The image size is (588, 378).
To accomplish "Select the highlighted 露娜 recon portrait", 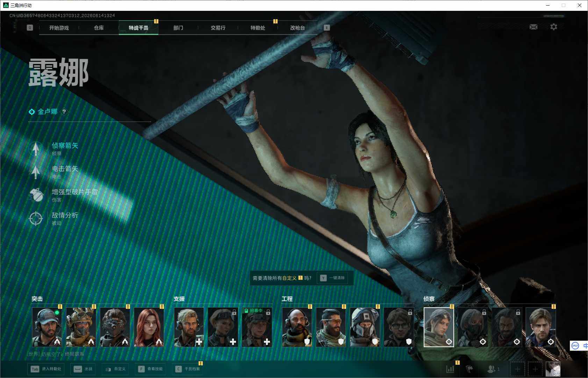I will tap(439, 327).
